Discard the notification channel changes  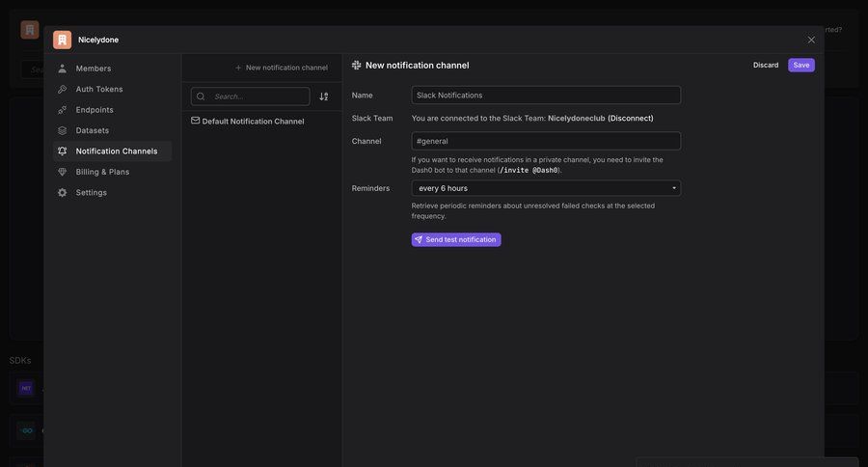tap(766, 66)
